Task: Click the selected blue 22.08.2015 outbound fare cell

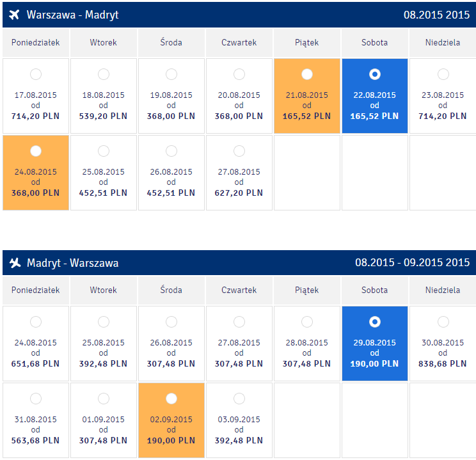Action: pyautogui.click(x=375, y=96)
